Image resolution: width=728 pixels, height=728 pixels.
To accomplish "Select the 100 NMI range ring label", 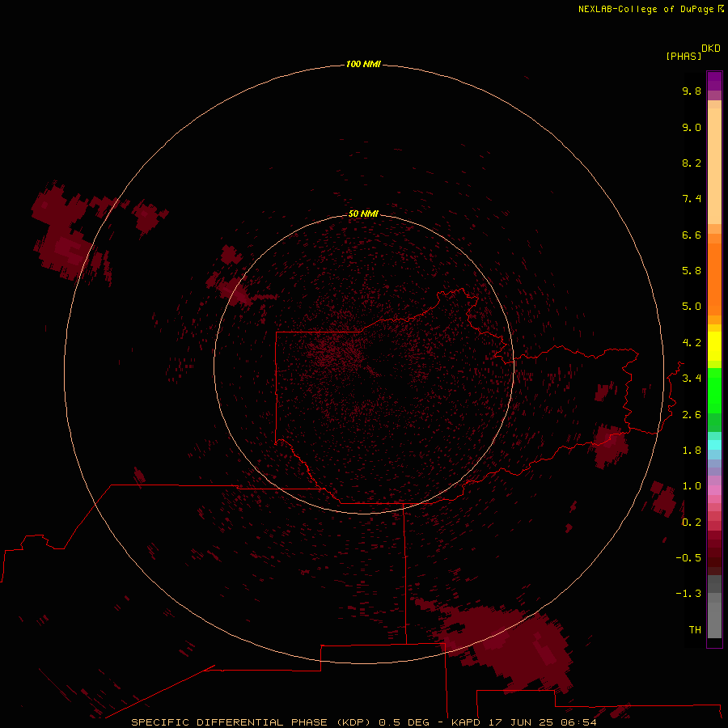I will (363, 64).
